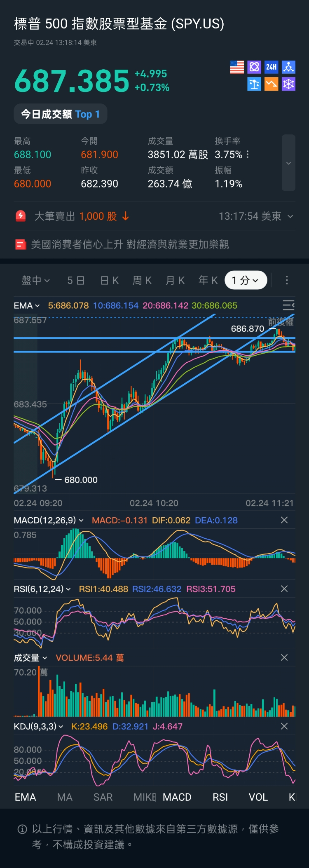Viewport: 309px width, 868px height.
Task: Switch chart to 周K view
Action: pos(142,280)
